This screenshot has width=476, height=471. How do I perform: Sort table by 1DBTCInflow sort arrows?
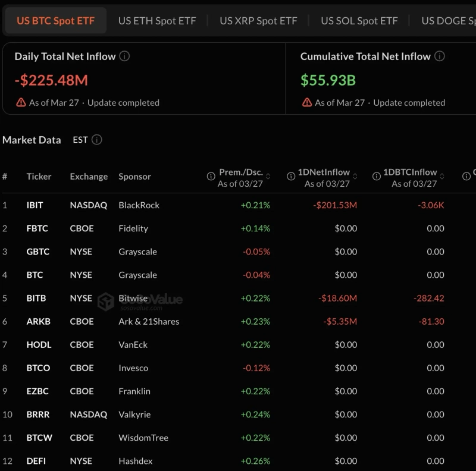442,177
